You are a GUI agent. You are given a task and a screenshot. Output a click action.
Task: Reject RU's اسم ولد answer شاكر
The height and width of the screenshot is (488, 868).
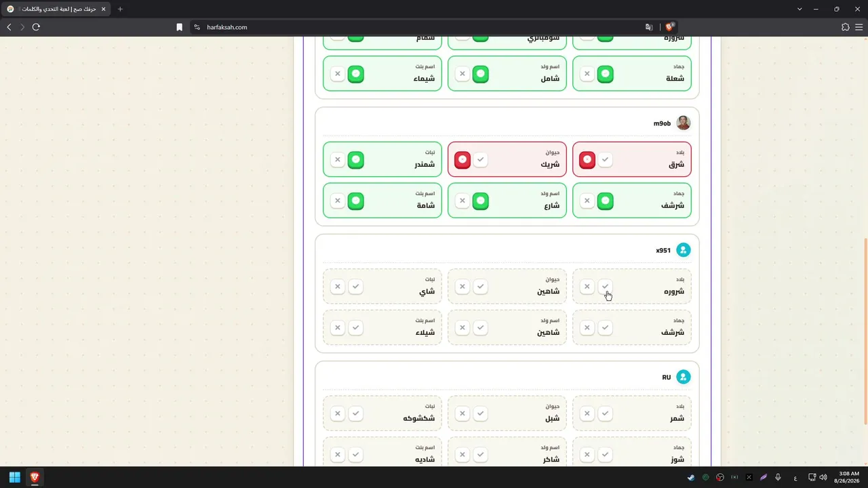tap(462, 454)
